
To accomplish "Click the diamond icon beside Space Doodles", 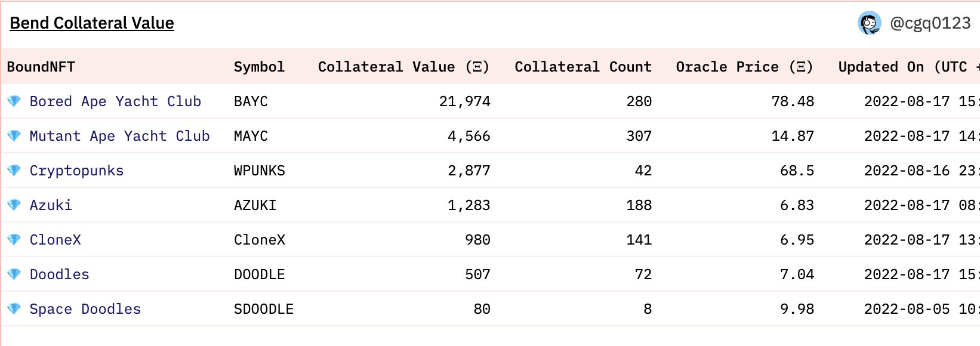I will 14,309.
